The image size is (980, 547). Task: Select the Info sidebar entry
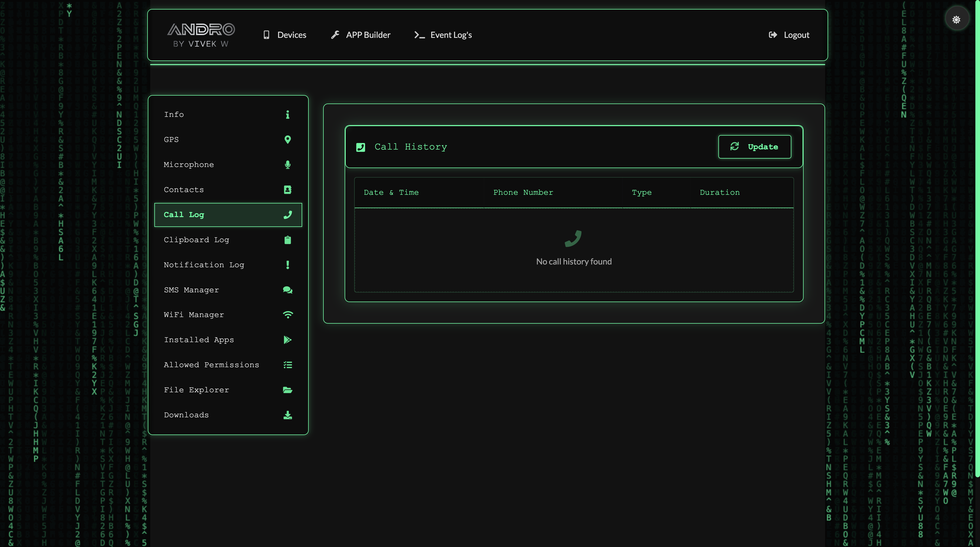coord(174,115)
